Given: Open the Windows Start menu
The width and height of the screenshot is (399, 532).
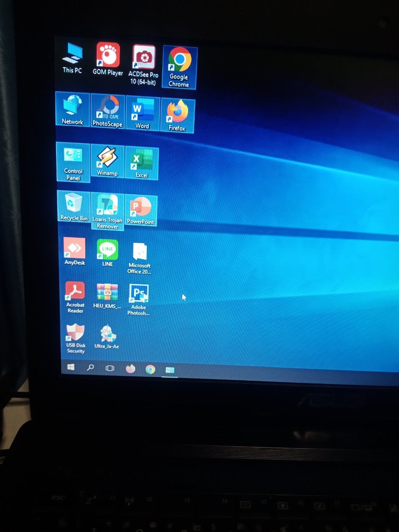Looking at the screenshot, I should 71,367.
